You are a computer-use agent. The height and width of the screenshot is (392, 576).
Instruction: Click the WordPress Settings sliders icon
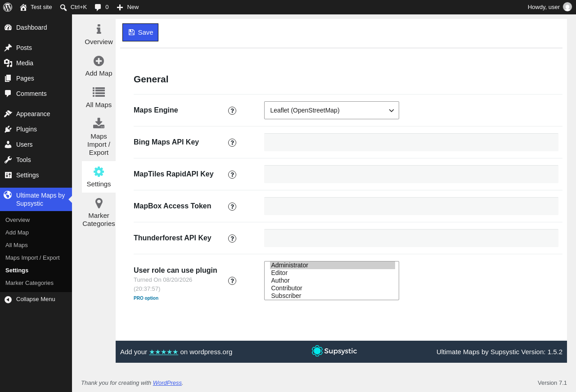(8, 175)
